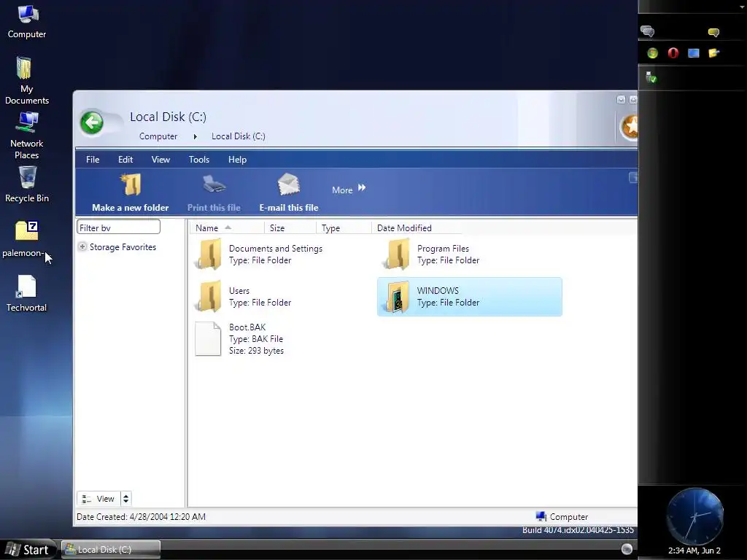Select Storage Favorites in the sidebar
747x560 pixels.
123,247
